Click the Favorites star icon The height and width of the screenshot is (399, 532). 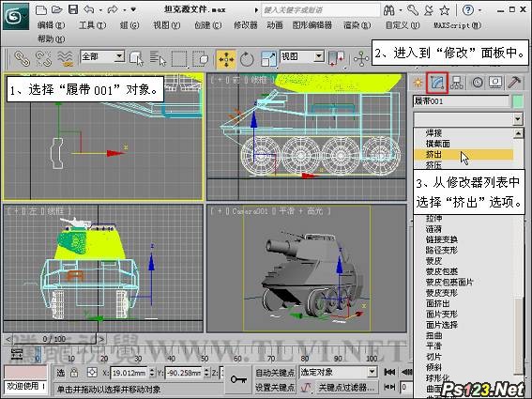445,10
